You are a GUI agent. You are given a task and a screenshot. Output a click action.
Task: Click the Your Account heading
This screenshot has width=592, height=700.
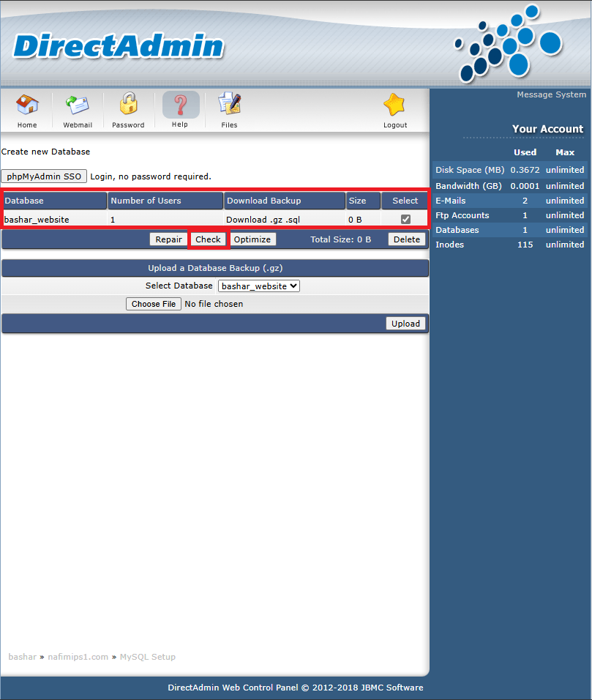coord(548,129)
